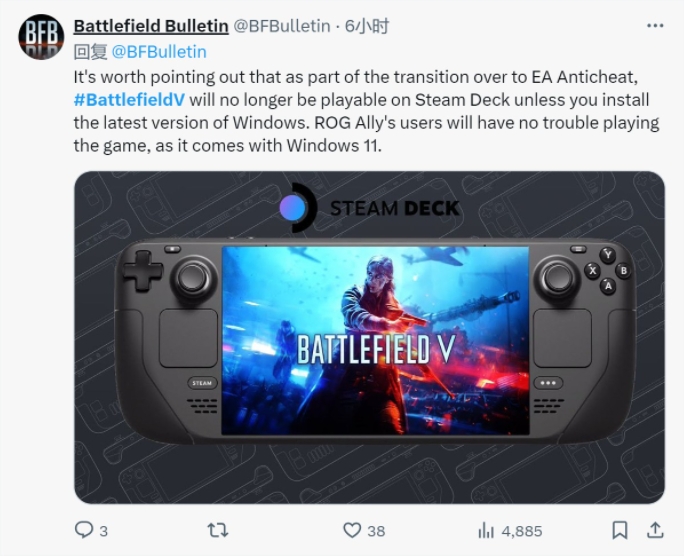Click the like count 38
This screenshot has width=684, height=556.
click(x=376, y=531)
